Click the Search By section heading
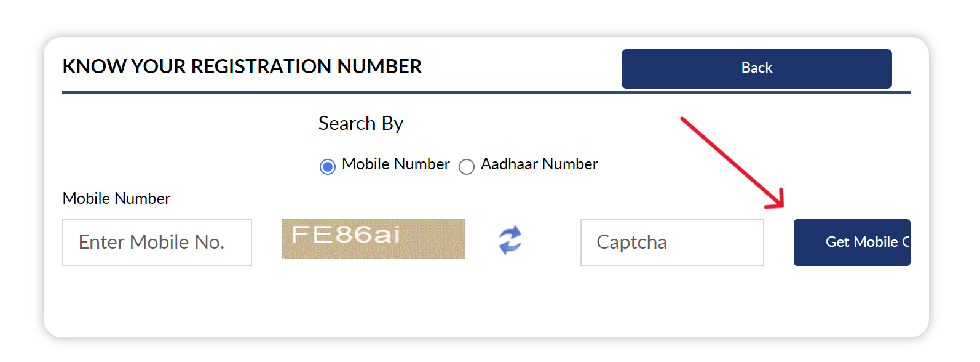This screenshot has height=362, width=980. coord(360,123)
